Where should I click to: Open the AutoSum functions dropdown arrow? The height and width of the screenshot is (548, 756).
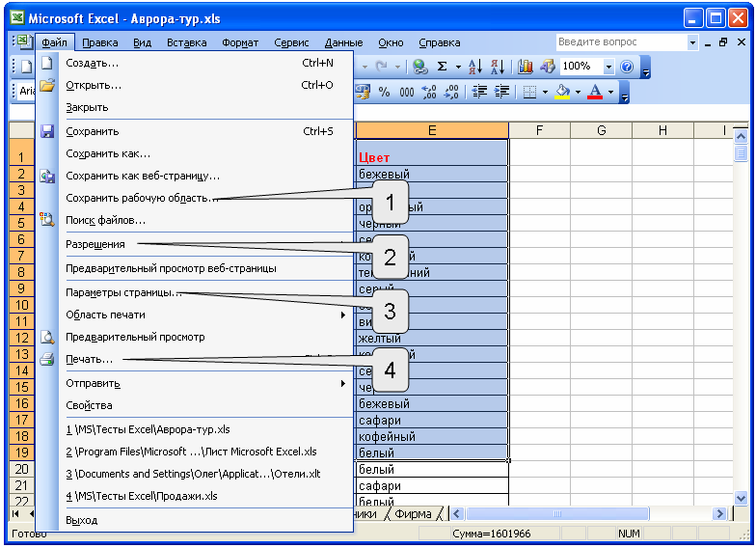pyautogui.click(x=458, y=67)
